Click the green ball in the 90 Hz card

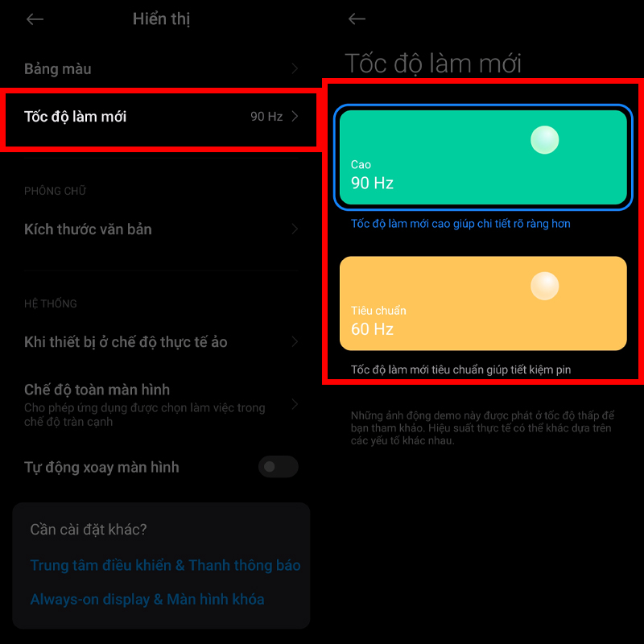click(544, 140)
